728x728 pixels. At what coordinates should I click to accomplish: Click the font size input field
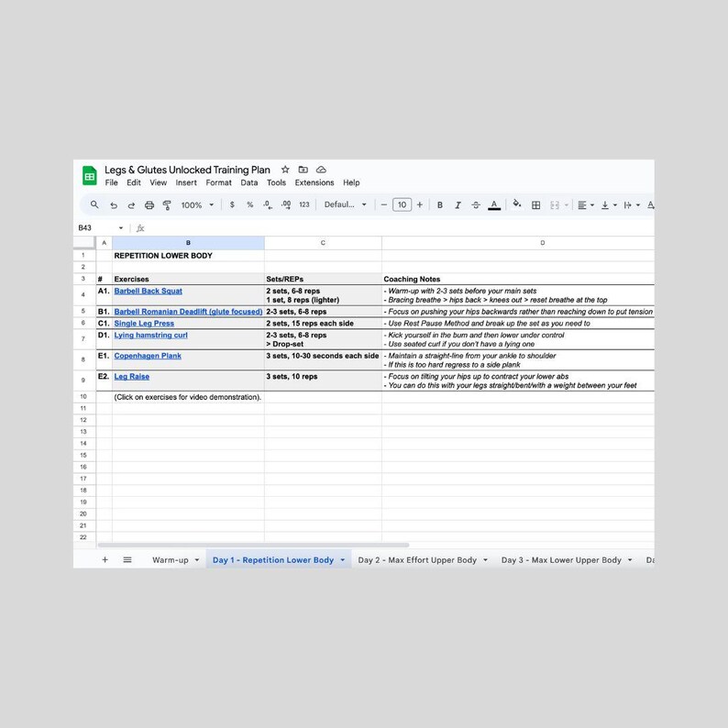(402, 204)
